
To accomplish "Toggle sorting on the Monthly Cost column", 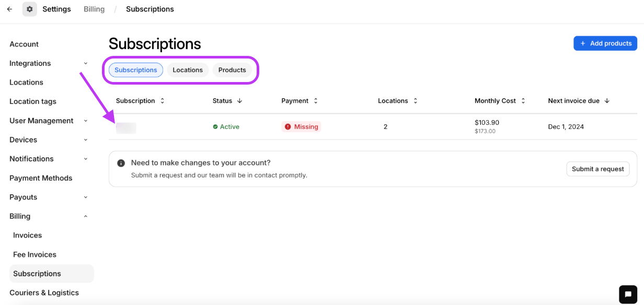I will (523, 100).
